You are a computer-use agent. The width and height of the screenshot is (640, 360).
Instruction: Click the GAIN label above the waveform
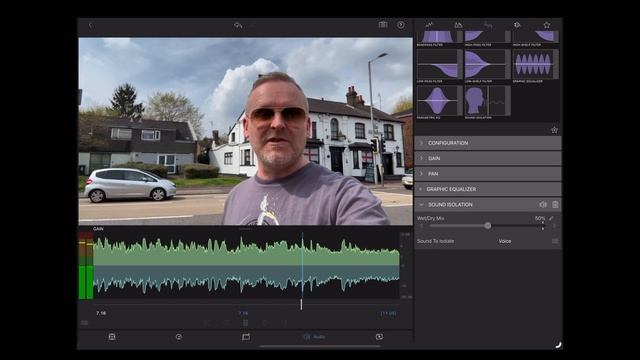98,229
